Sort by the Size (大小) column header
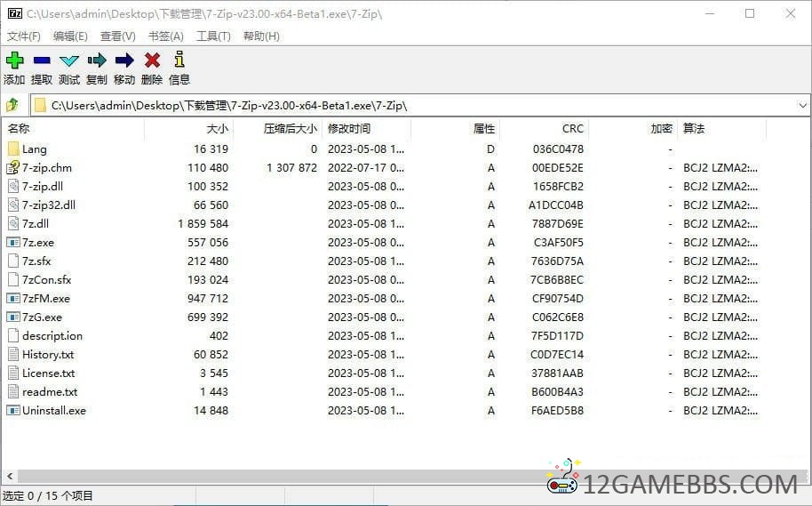812x506 pixels. [188, 129]
